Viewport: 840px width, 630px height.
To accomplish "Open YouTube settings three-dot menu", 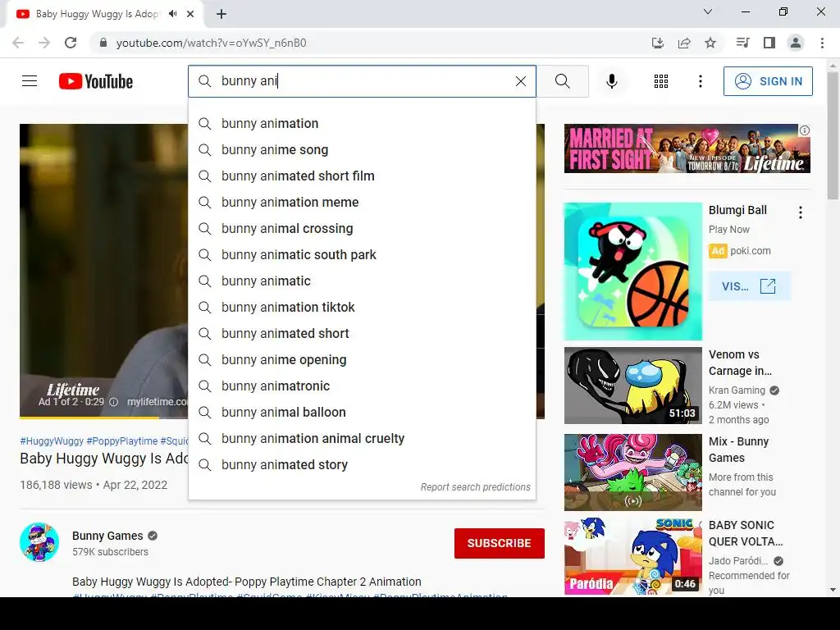I will pyautogui.click(x=701, y=81).
